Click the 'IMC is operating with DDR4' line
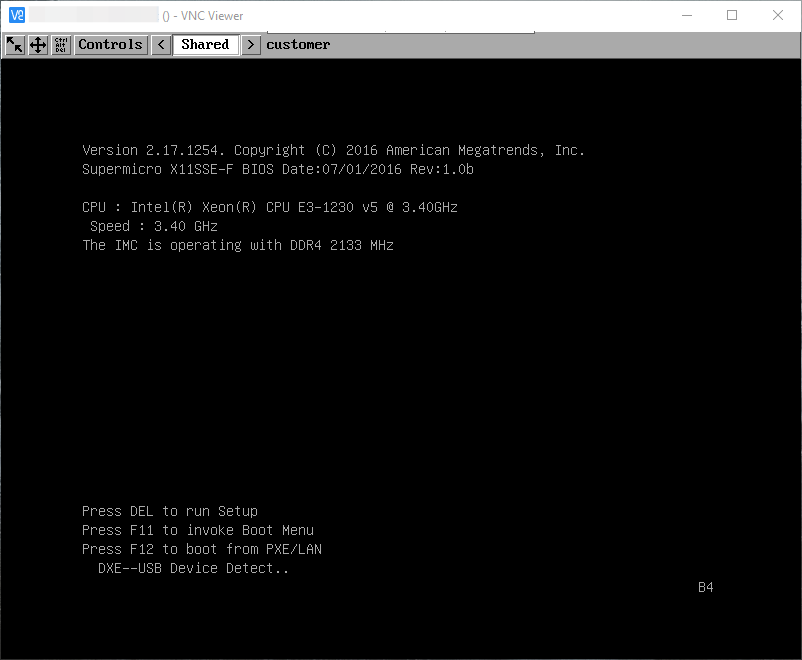Screen dimensions: 802x660 pyautogui.click(x=238, y=246)
